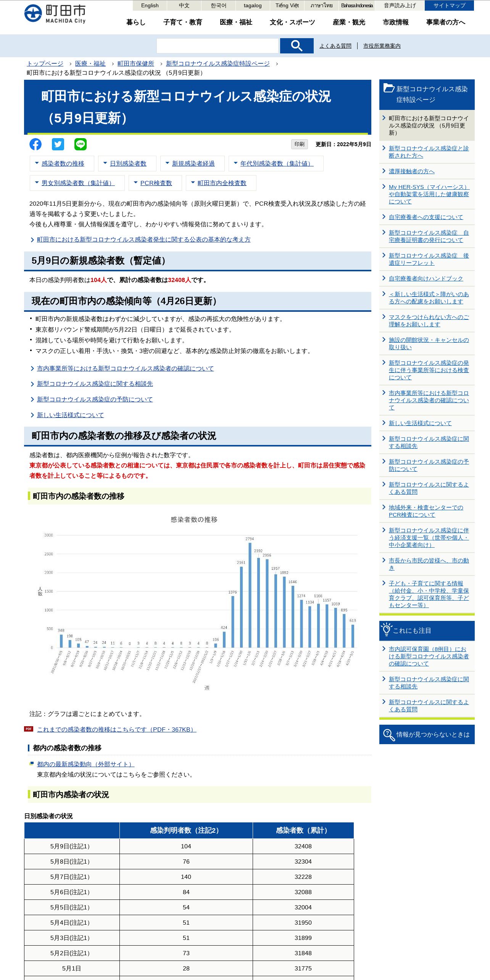Screen dimensions: 490x980
Task: Open the 暮らし main menu
Action: tap(136, 22)
